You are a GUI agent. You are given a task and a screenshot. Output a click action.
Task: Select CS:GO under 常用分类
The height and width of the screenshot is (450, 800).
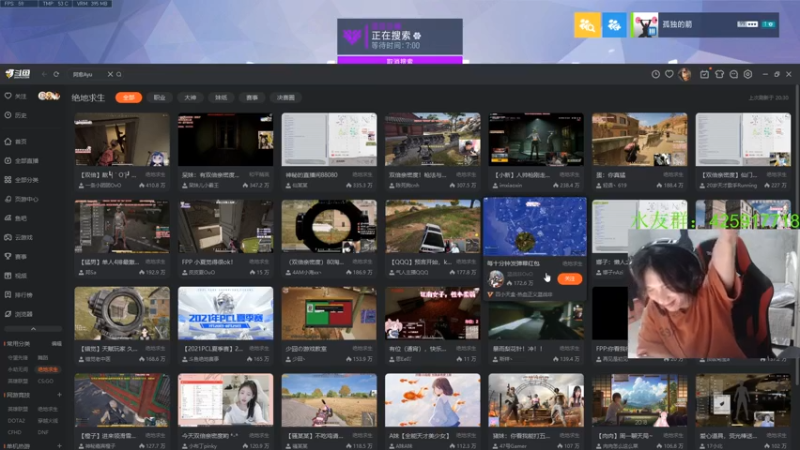coord(45,381)
